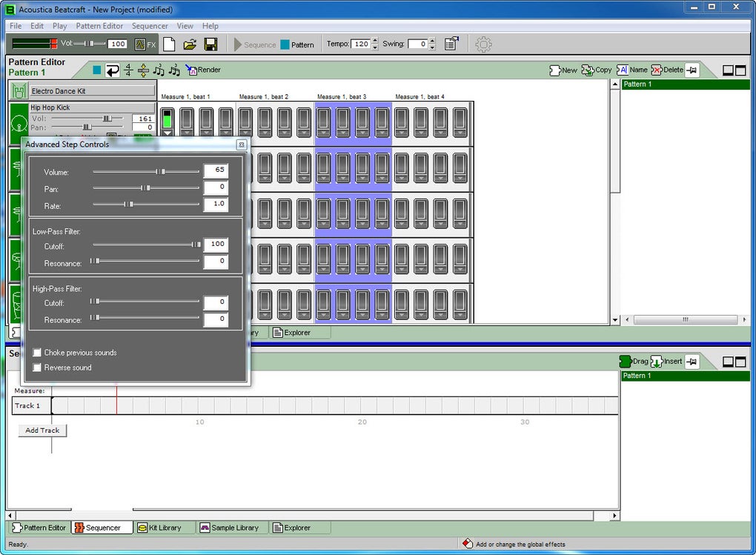The width and height of the screenshot is (756, 555).
Task: Copy the selected pattern
Action: (597, 70)
